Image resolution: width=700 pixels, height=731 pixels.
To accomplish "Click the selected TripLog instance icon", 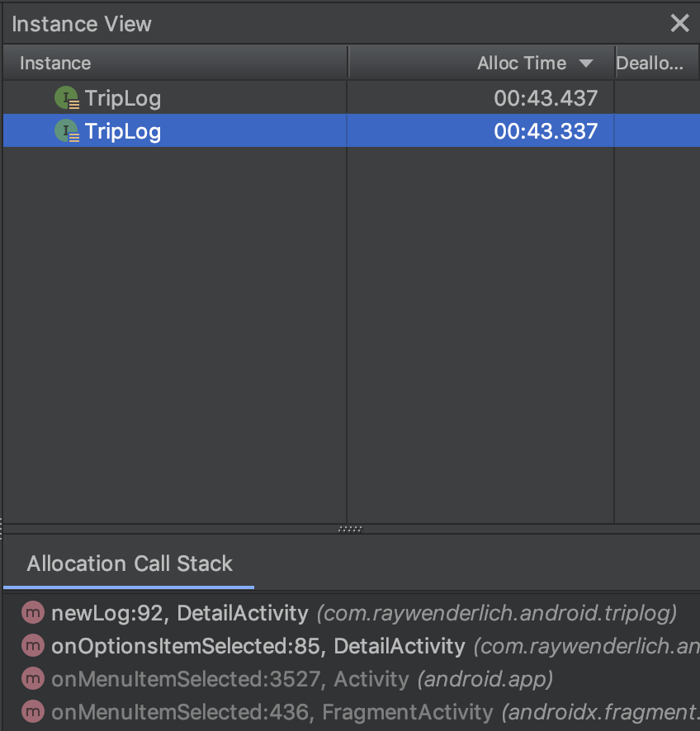I will 67,131.
